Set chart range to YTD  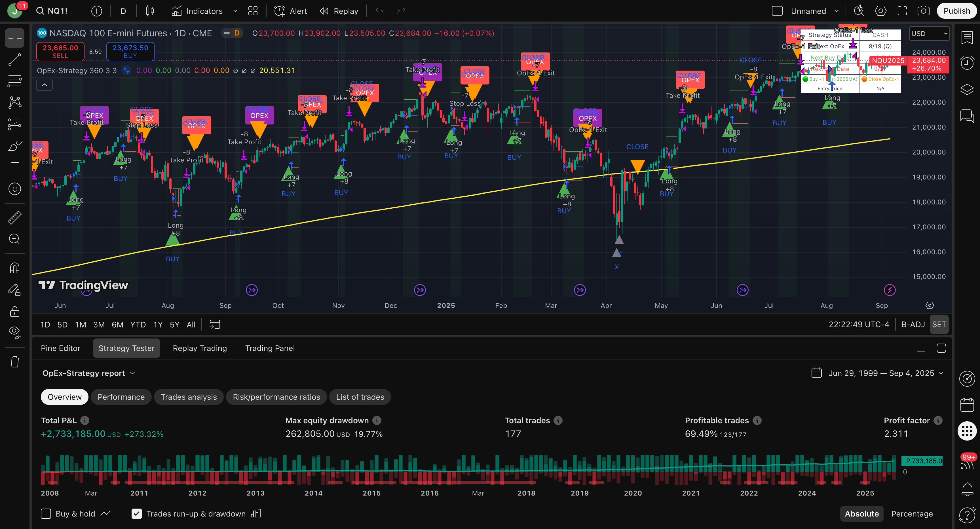pos(138,324)
